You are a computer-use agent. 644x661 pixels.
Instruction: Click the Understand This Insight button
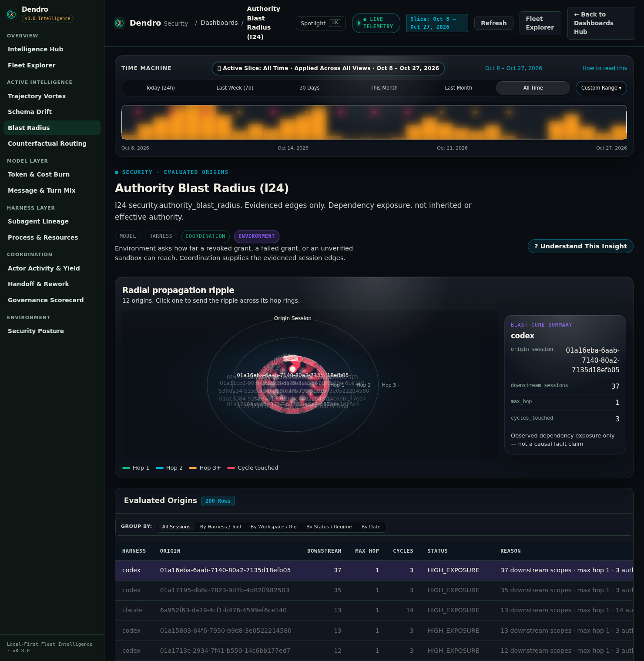click(x=580, y=246)
